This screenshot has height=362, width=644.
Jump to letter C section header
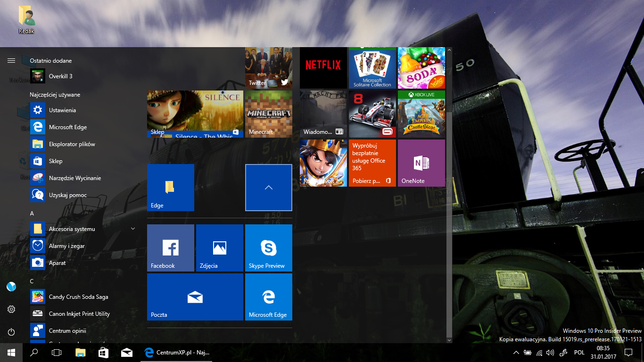coord(32,281)
